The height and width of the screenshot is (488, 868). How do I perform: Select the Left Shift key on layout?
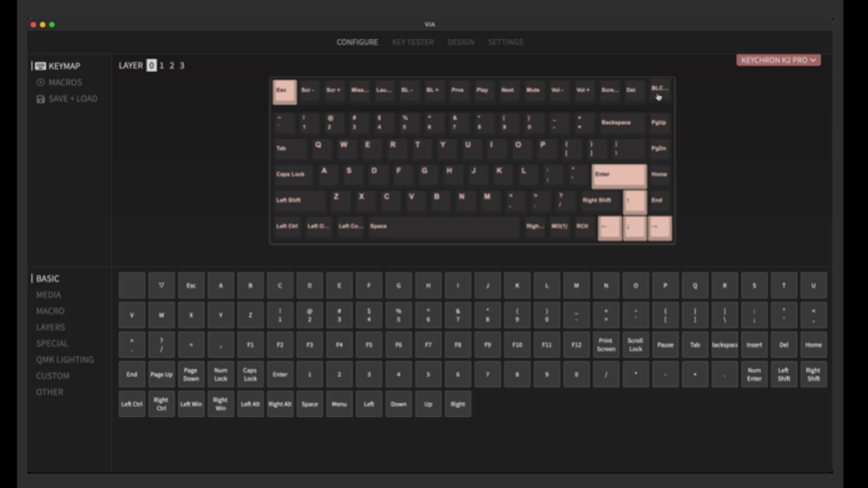coord(299,201)
